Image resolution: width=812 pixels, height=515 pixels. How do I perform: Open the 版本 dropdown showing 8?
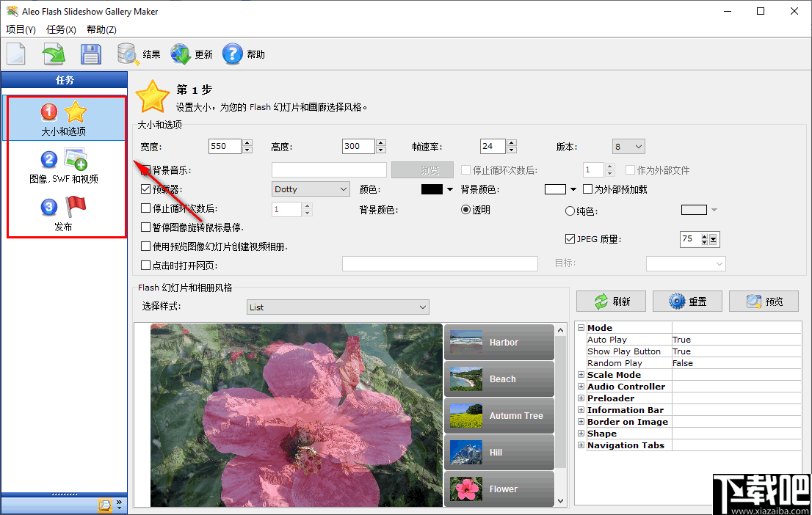pyautogui.click(x=628, y=146)
